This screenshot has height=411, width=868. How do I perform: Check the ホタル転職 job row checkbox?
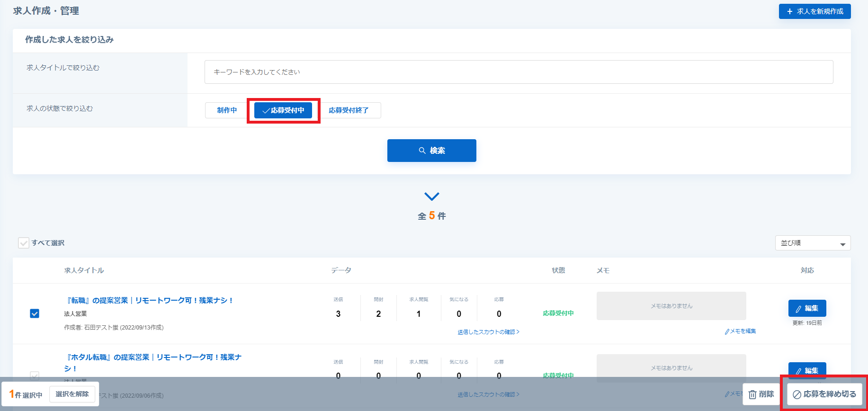(35, 375)
